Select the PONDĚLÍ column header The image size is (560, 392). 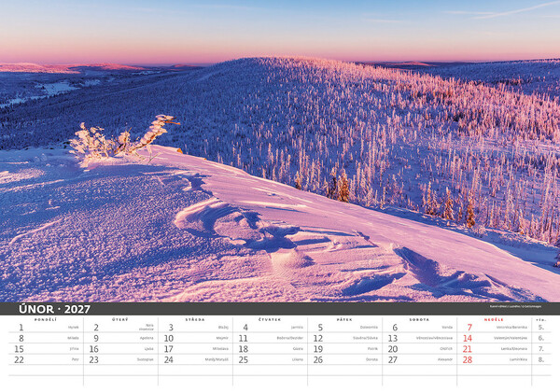click(x=46, y=319)
